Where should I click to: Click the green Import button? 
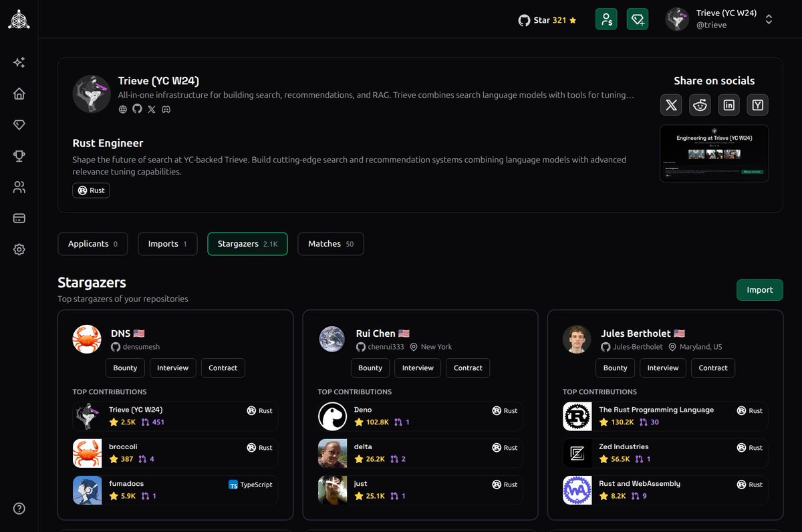[760, 290]
